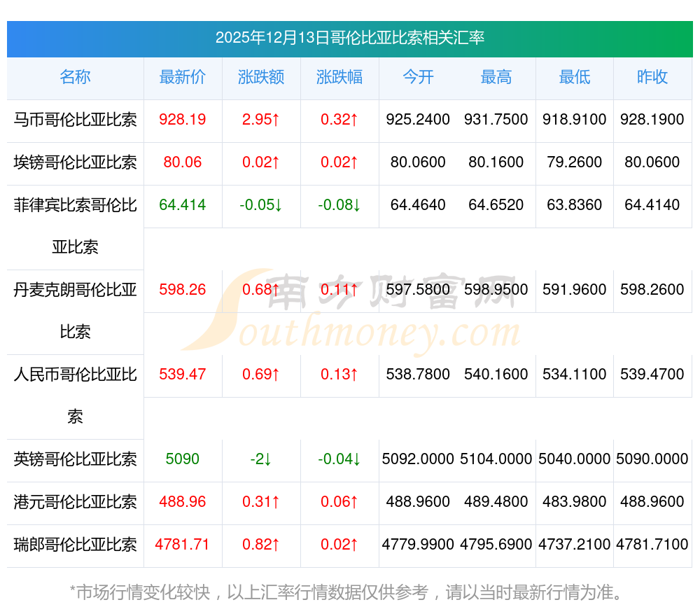This screenshot has height=614, width=700.
Task: Open the 港元哥伦比亚比索 row name
Action: point(75,502)
